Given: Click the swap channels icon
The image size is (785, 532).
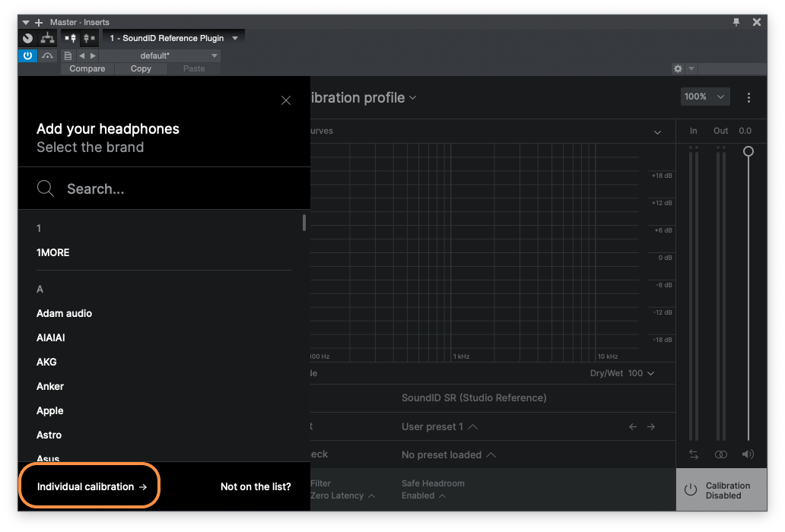Looking at the screenshot, I should pos(694,454).
